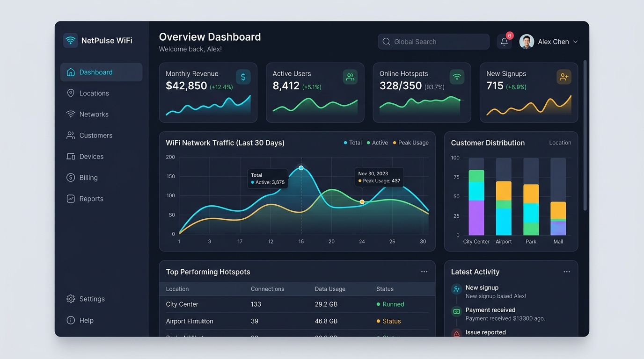This screenshot has width=644, height=359.
Task: Click the yellow Peak Usage data point
Action: point(362,202)
